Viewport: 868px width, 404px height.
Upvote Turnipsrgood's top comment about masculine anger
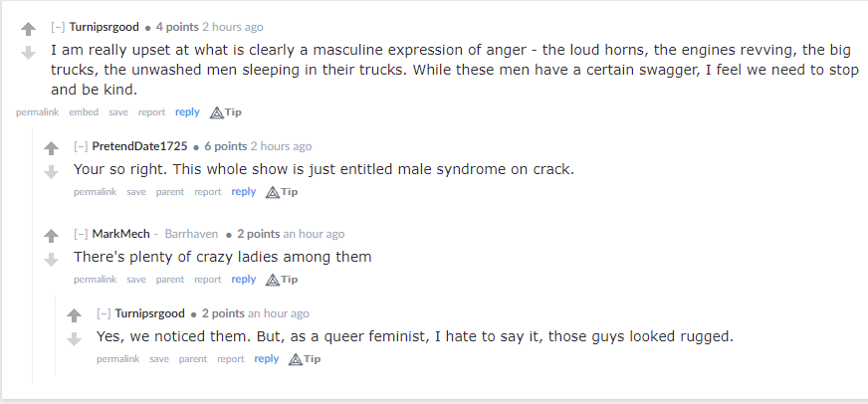(28, 30)
